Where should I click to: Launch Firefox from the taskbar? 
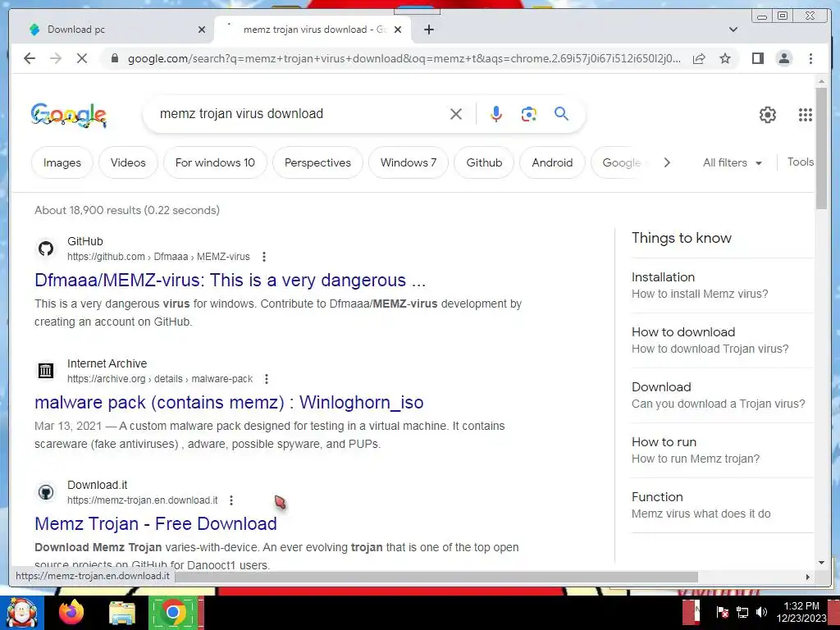click(x=71, y=612)
